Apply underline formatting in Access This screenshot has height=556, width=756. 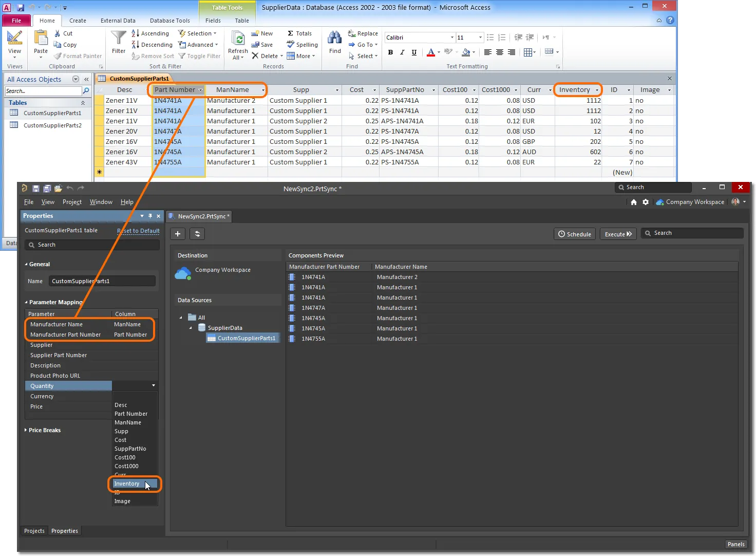[414, 52]
